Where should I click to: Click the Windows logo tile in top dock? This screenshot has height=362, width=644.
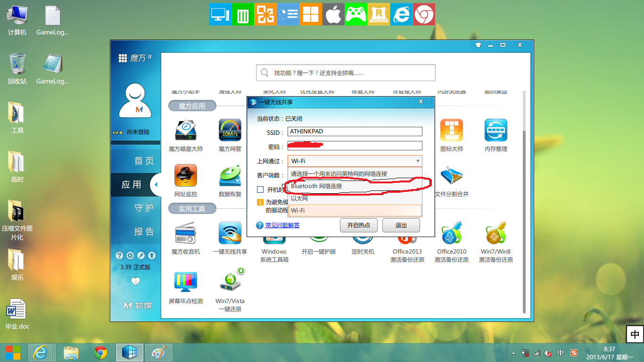coord(311,14)
